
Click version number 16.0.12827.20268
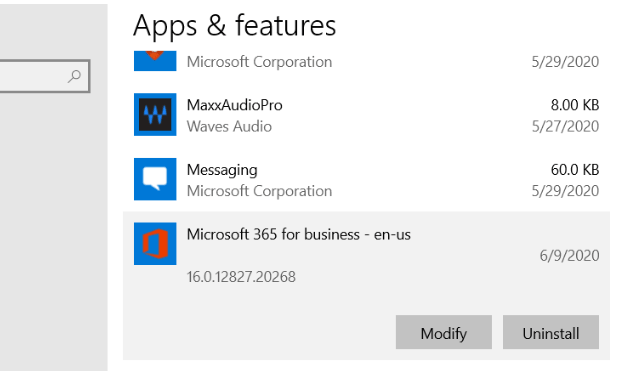pyautogui.click(x=241, y=277)
